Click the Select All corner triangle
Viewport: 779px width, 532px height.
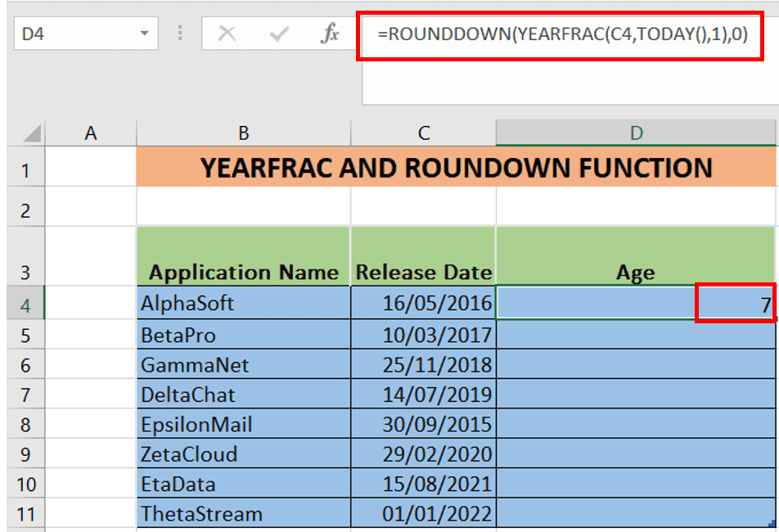coord(32,133)
